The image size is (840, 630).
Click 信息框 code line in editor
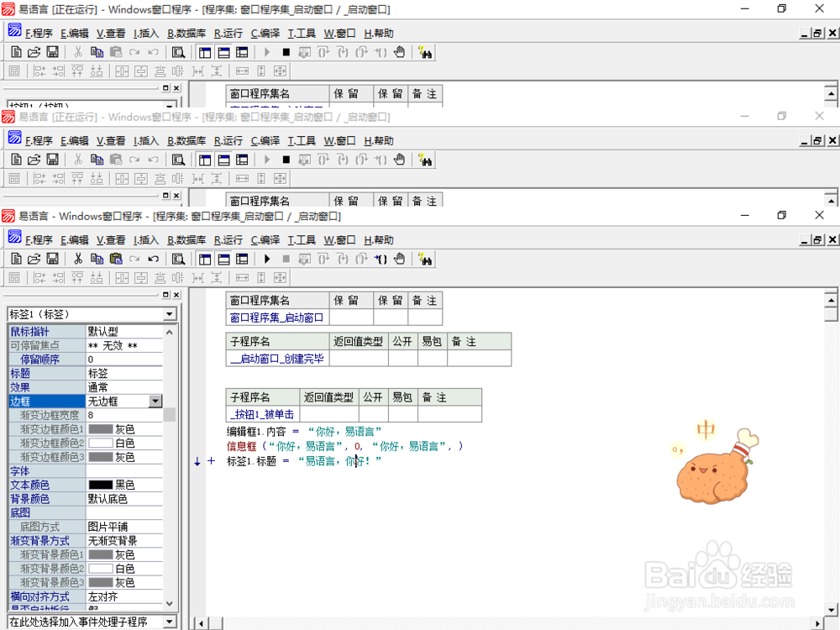tap(344, 446)
